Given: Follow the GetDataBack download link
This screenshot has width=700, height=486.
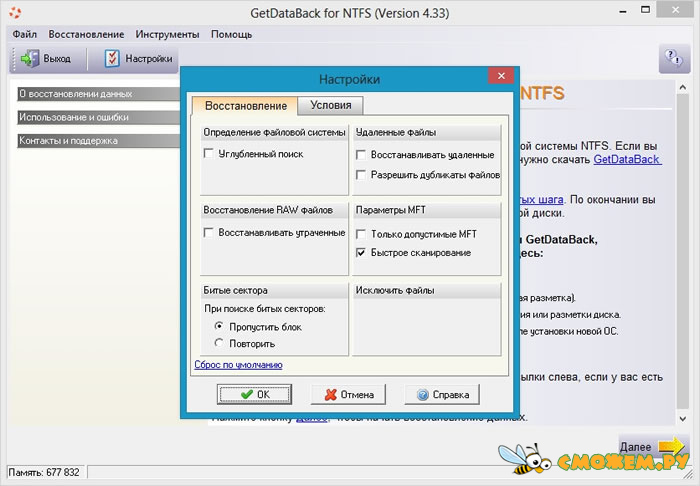Looking at the screenshot, I should pos(627,160).
